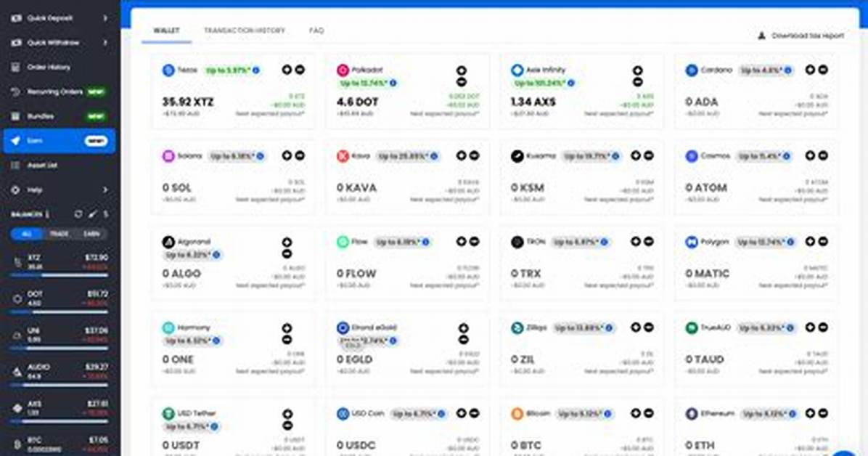Select the Earn sidebar item

point(59,141)
